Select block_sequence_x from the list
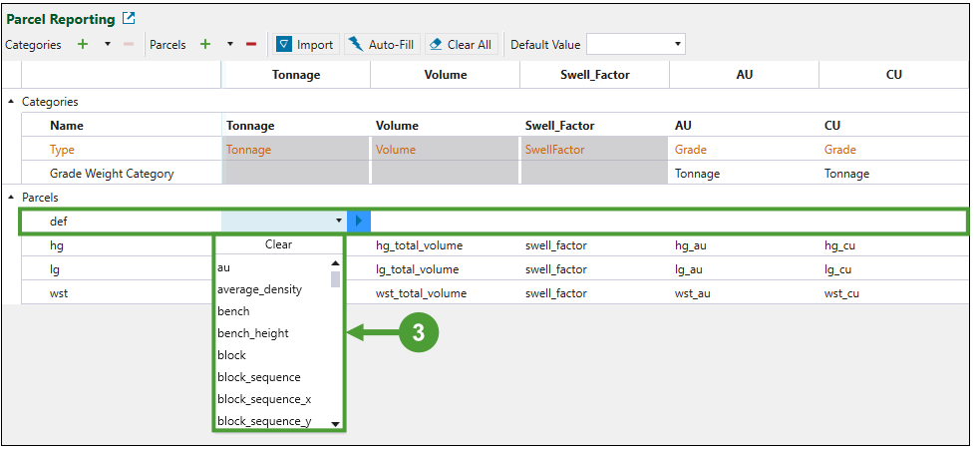The width and height of the screenshot is (980, 451). [264, 399]
